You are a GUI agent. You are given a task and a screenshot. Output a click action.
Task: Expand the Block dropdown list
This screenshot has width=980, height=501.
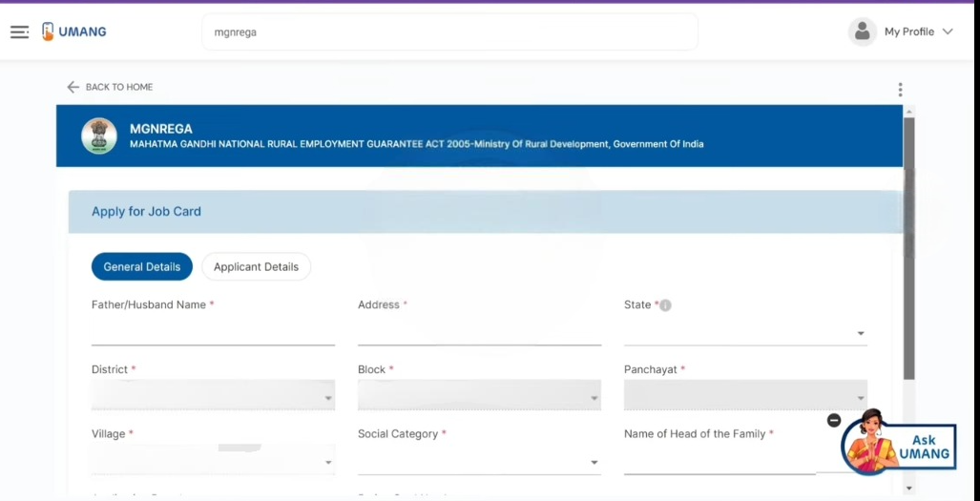[479, 396]
